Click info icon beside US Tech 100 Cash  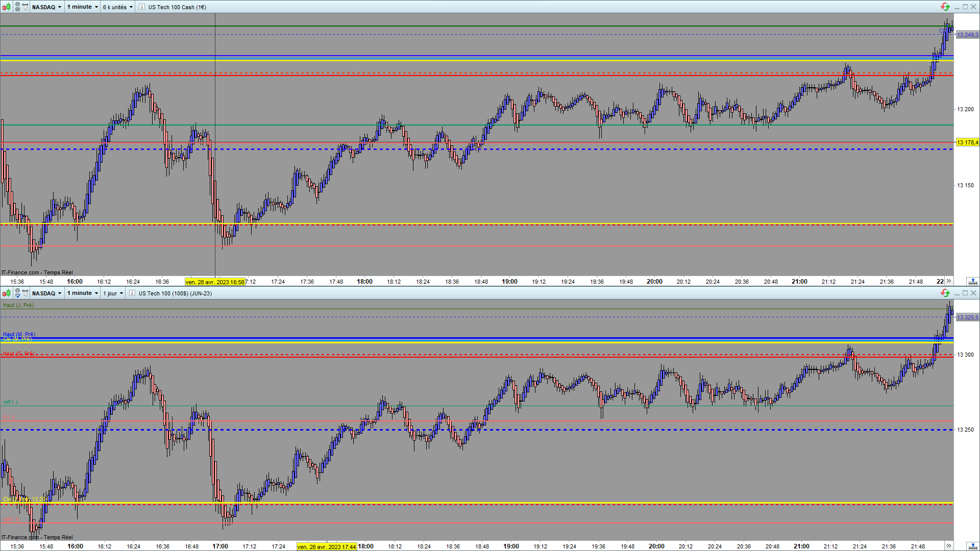pyautogui.click(x=142, y=7)
